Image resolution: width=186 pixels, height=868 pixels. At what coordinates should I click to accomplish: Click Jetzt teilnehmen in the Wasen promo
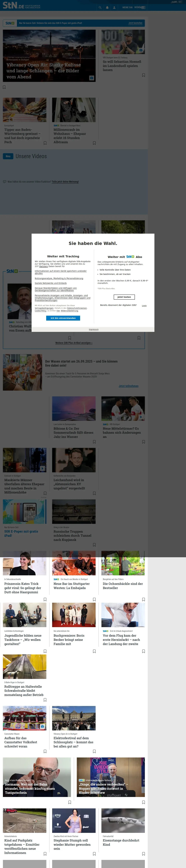(x=129, y=386)
